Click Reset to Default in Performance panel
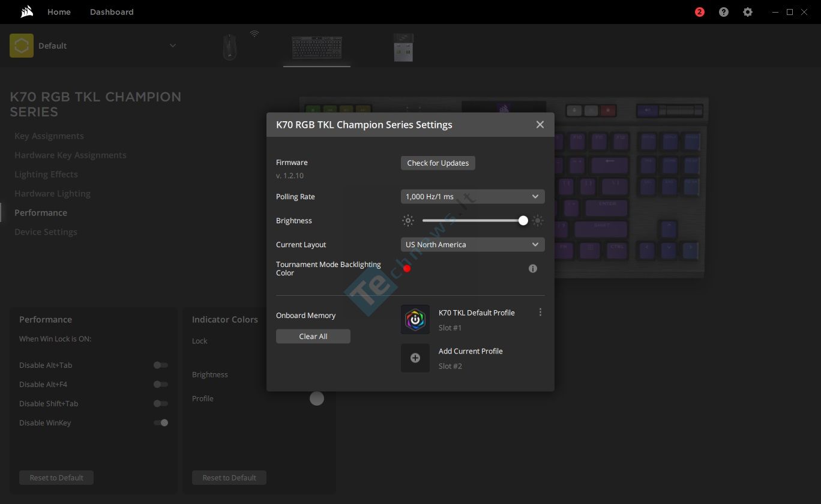Image resolution: width=821 pixels, height=504 pixels. pyautogui.click(x=56, y=478)
